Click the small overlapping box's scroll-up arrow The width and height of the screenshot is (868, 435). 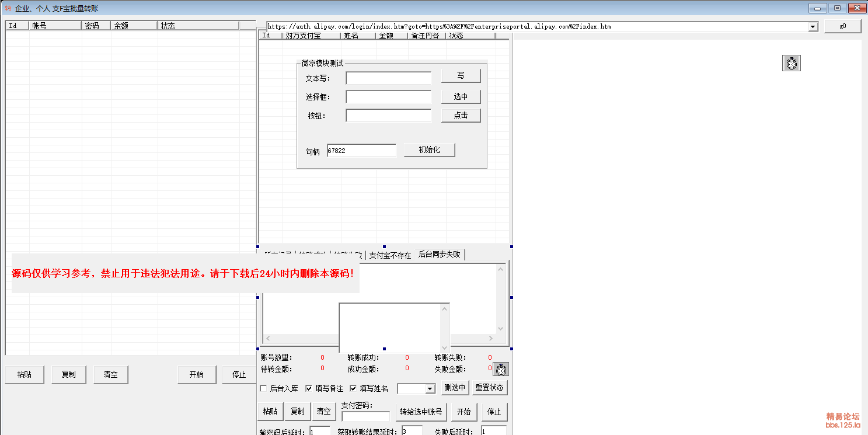click(x=445, y=309)
